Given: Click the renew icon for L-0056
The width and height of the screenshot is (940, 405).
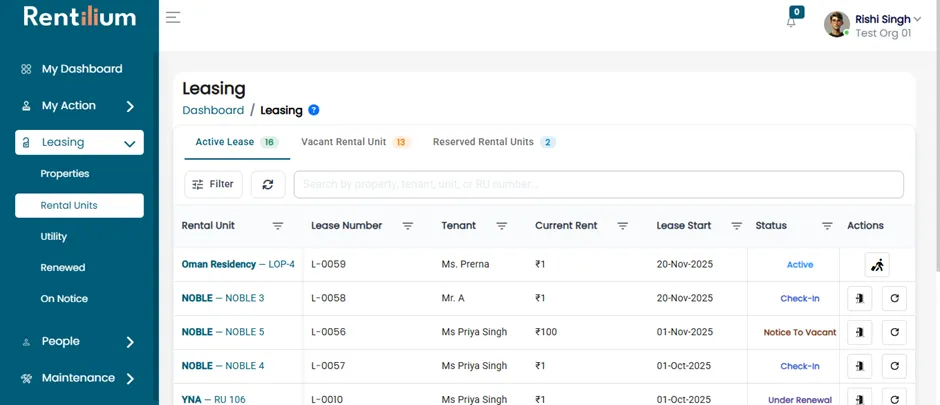Looking at the screenshot, I should 894,333.
